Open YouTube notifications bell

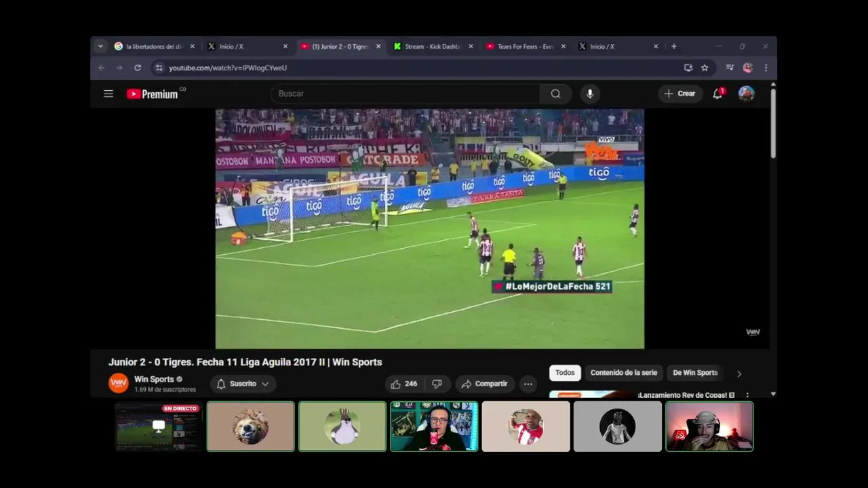717,94
